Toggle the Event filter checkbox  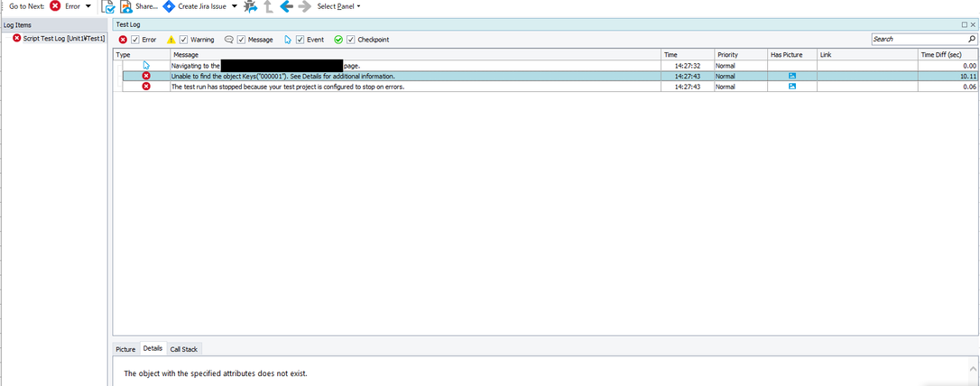click(x=300, y=40)
